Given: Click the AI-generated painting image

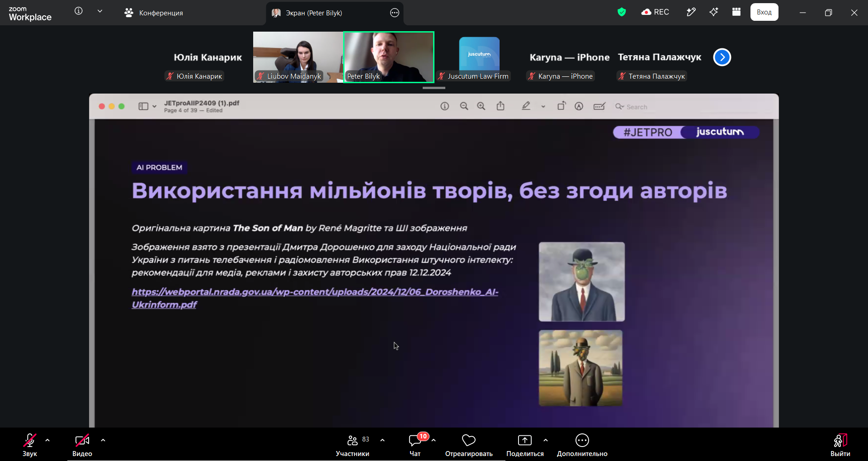Looking at the screenshot, I should coord(580,368).
